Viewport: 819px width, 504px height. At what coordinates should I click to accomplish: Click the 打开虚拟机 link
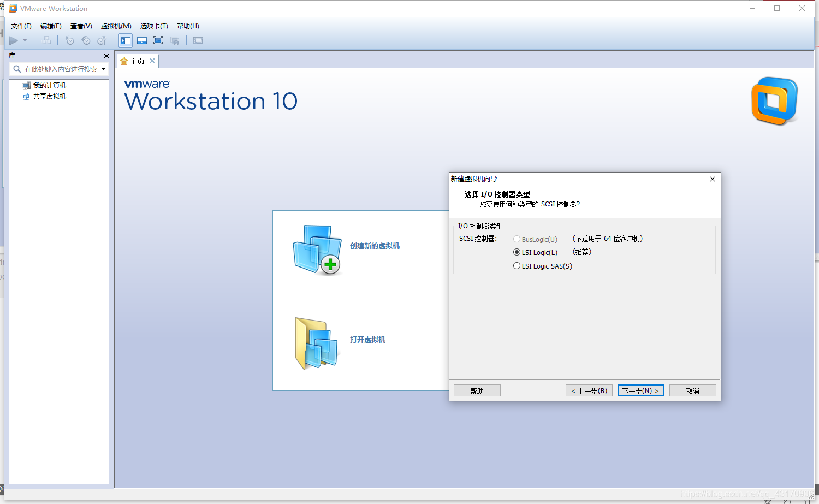coord(367,340)
